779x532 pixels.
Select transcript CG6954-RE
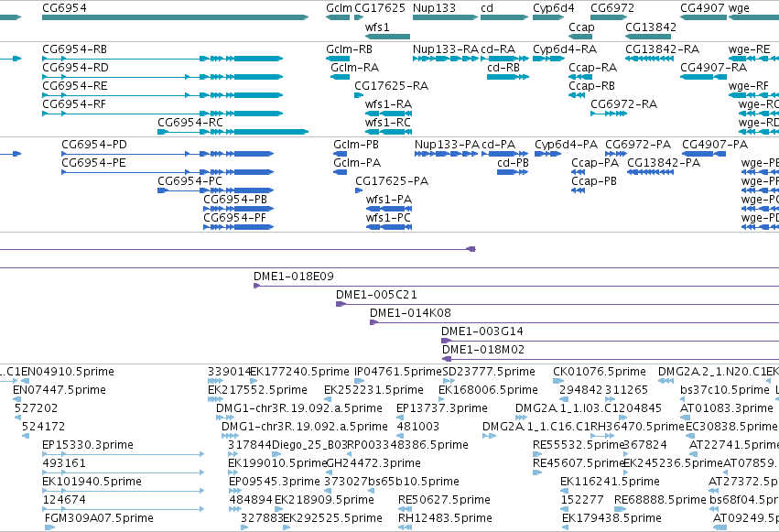(x=74, y=86)
